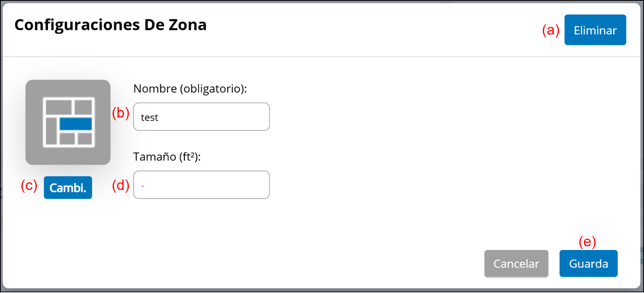Viewport: 644px width, 293px height.
Task: Click the blue highlighted room in the icon
Action: click(x=76, y=124)
